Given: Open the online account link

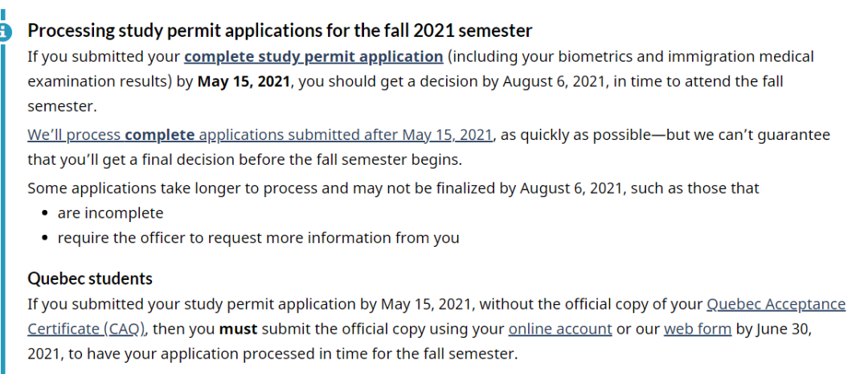Looking at the screenshot, I should pos(560,329).
